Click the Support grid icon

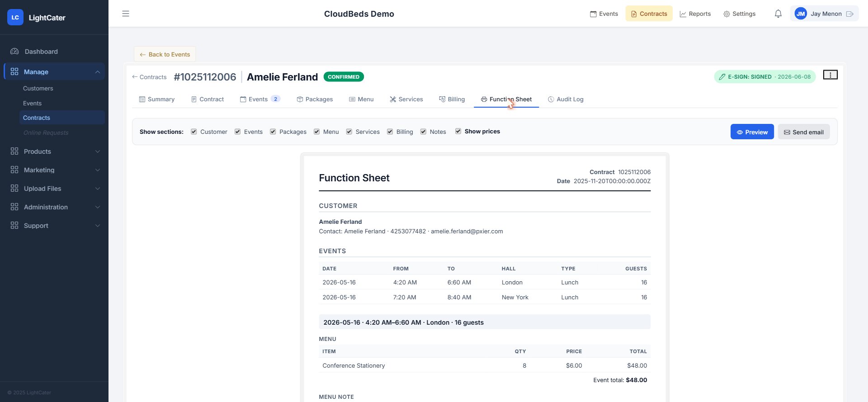click(x=14, y=225)
